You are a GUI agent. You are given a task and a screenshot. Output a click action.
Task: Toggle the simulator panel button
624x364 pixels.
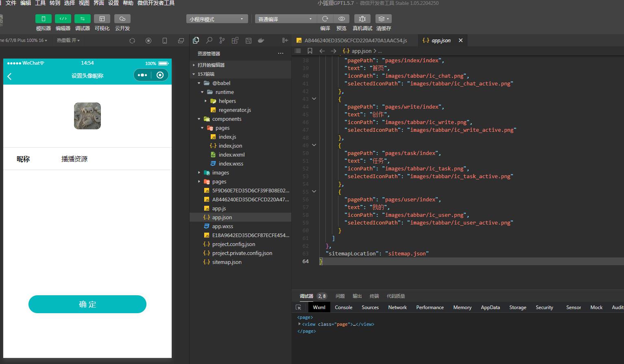(x=44, y=19)
